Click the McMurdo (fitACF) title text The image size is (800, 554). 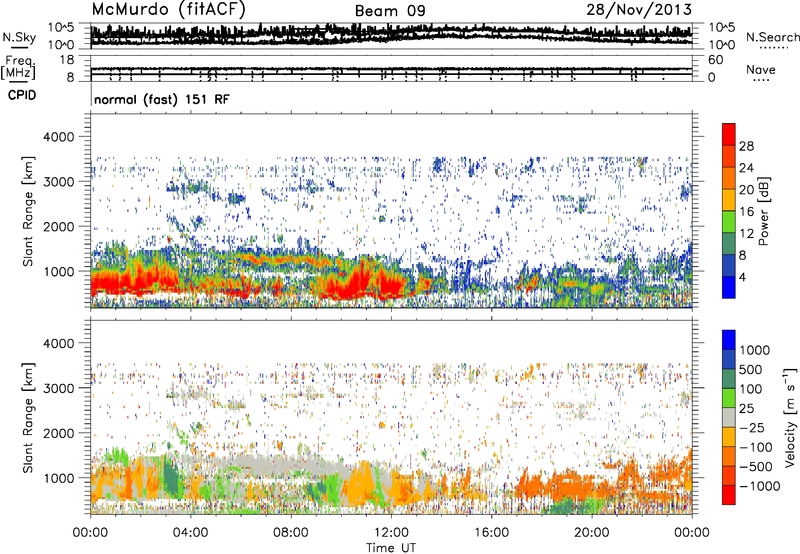(168, 9)
